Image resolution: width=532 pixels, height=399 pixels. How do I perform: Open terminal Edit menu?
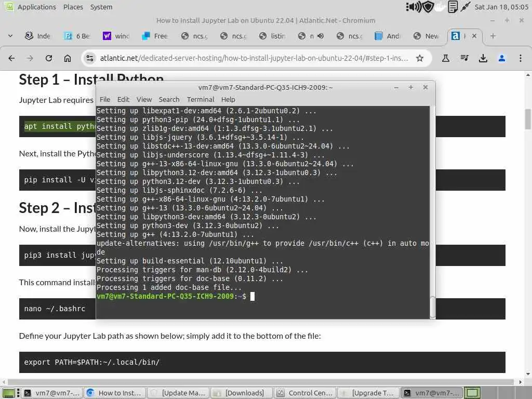point(123,99)
